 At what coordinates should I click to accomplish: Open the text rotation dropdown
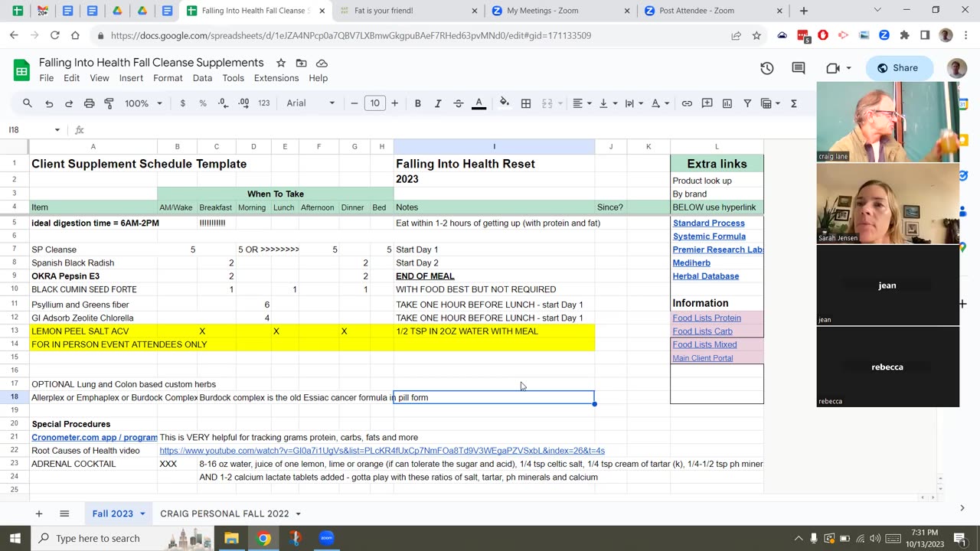660,103
